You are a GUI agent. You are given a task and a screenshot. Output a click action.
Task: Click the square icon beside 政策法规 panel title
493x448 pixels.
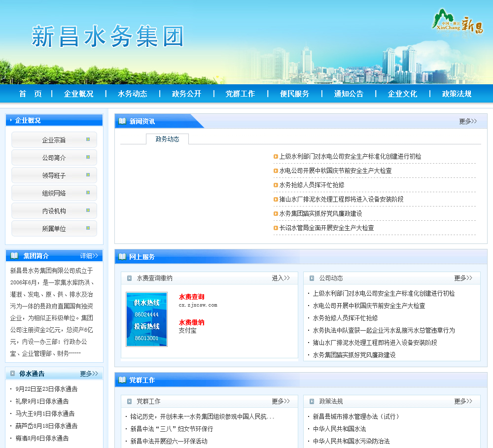click(312, 401)
